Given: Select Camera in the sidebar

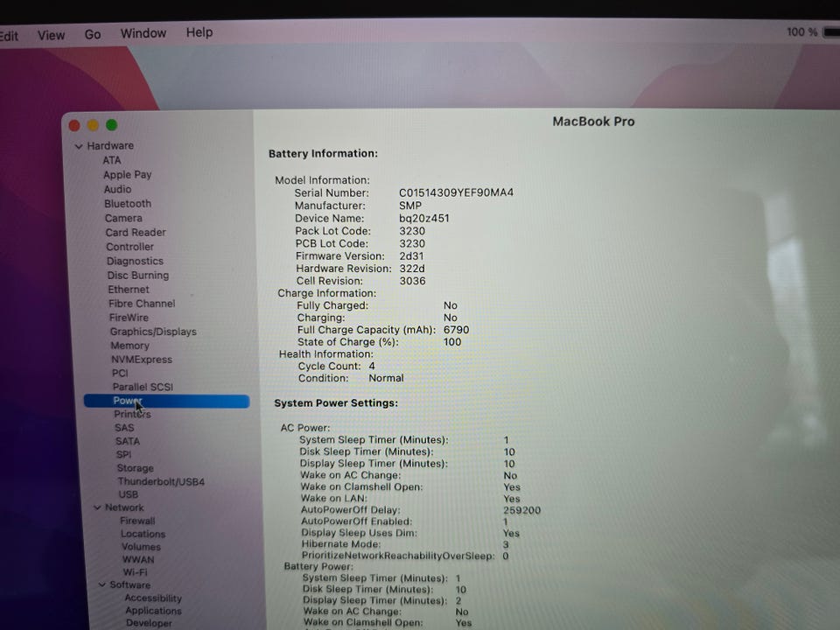Looking at the screenshot, I should click(x=123, y=218).
